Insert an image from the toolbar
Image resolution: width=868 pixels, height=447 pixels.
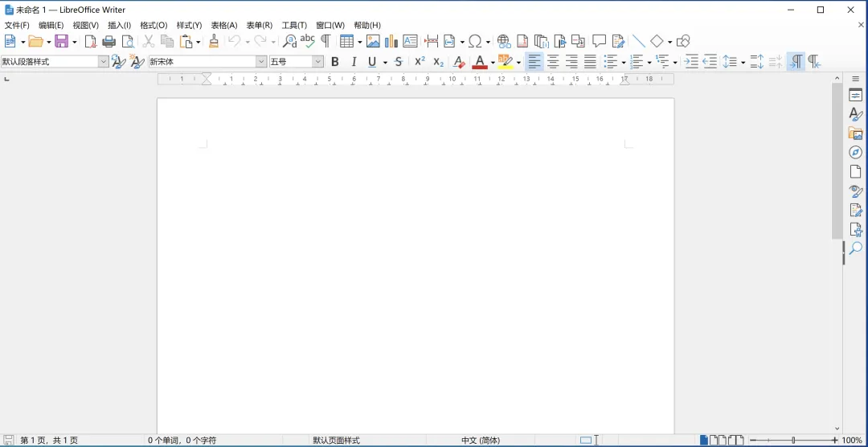[373, 41]
